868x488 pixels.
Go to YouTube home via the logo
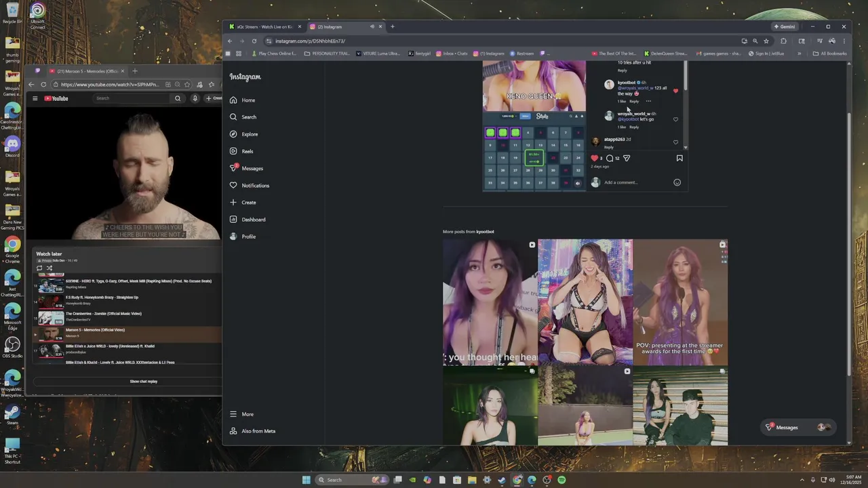coord(56,98)
